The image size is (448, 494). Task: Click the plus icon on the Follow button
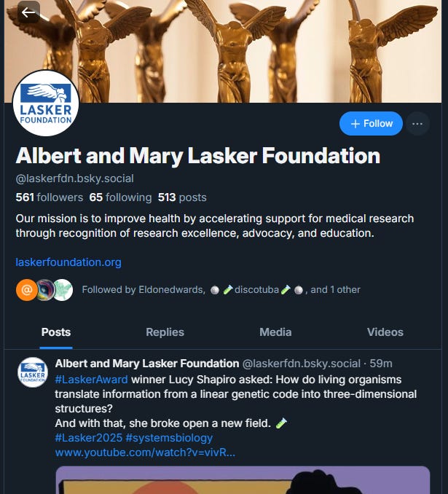tap(355, 124)
